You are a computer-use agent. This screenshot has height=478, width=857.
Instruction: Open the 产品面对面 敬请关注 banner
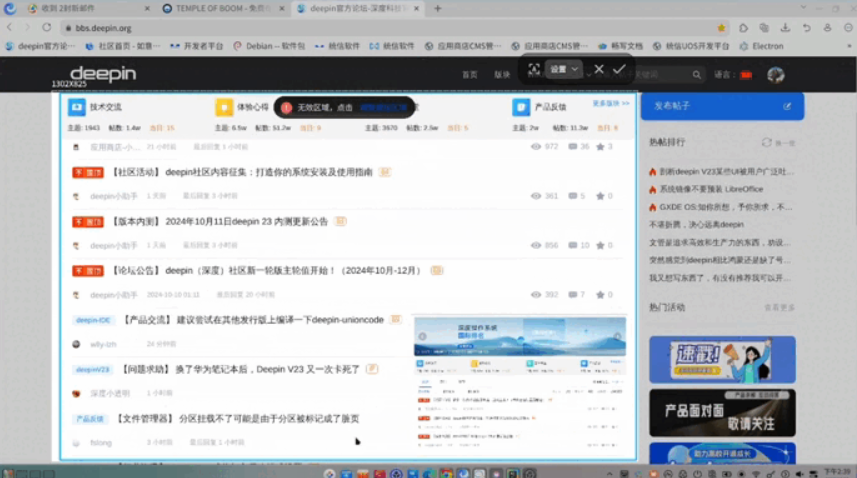722,412
